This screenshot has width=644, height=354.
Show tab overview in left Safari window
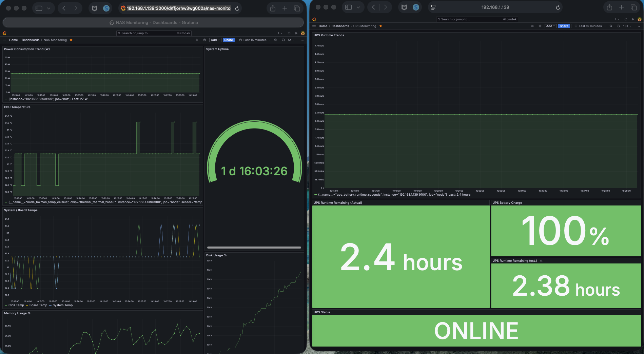pos(297,8)
